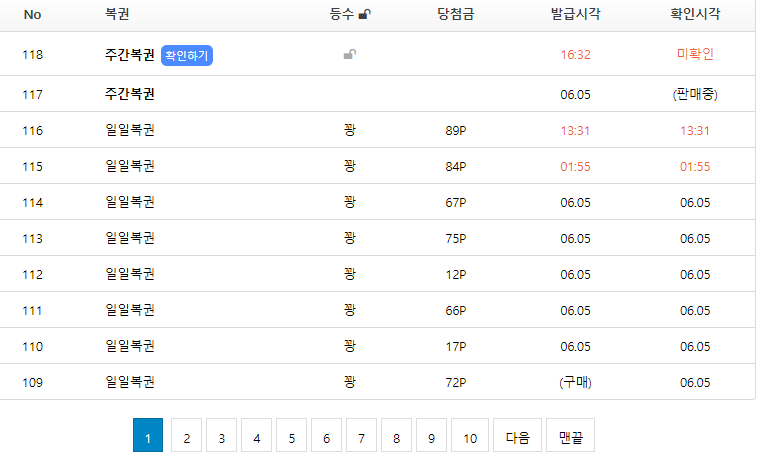The width and height of the screenshot is (759, 465).
Task: Select page 9
Action: [431, 435]
